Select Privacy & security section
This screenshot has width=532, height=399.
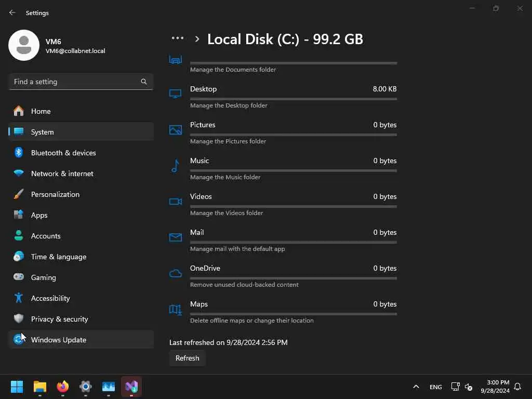(59, 319)
